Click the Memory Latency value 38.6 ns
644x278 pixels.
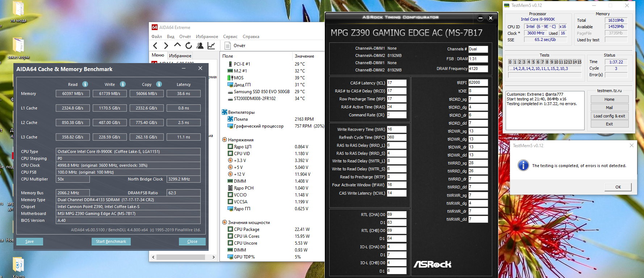(184, 94)
